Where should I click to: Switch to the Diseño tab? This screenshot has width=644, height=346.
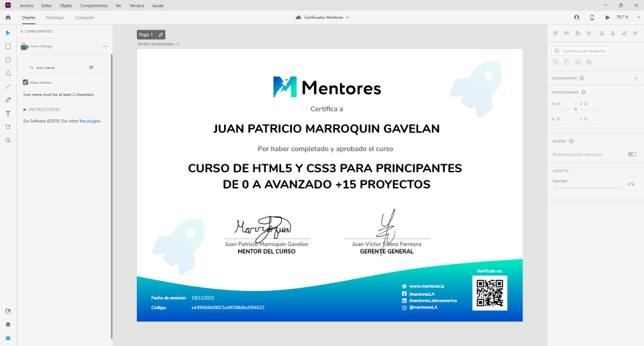point(29,17)
